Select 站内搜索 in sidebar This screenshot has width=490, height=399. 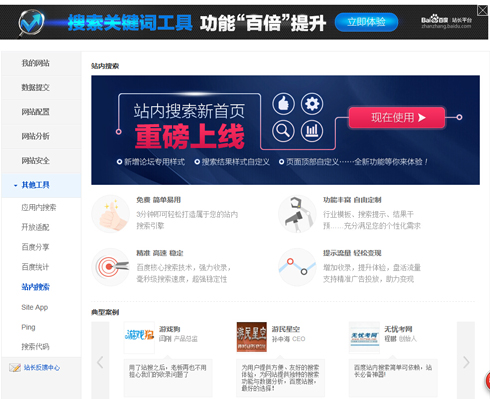(x=35, y=287)
